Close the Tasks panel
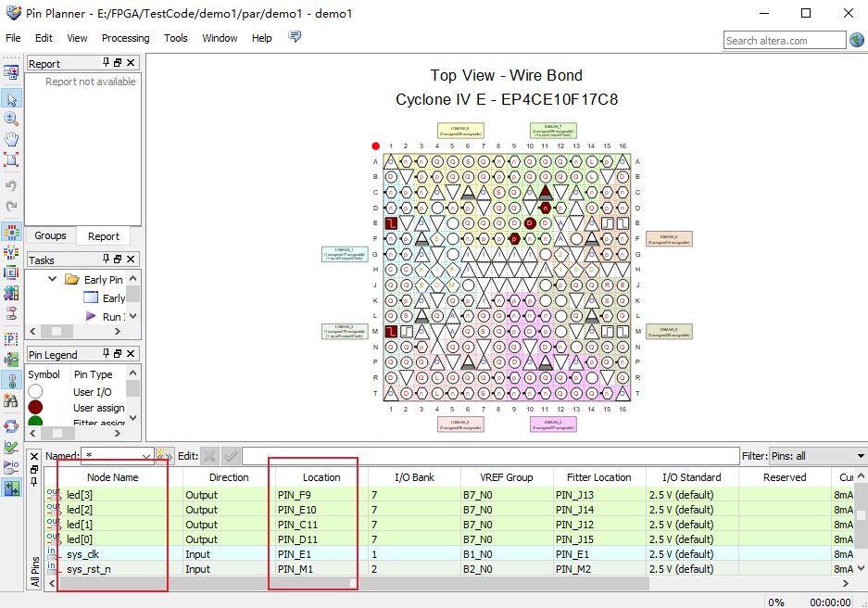The height and width of the screenshot is (608, 868). coord(131,260)
